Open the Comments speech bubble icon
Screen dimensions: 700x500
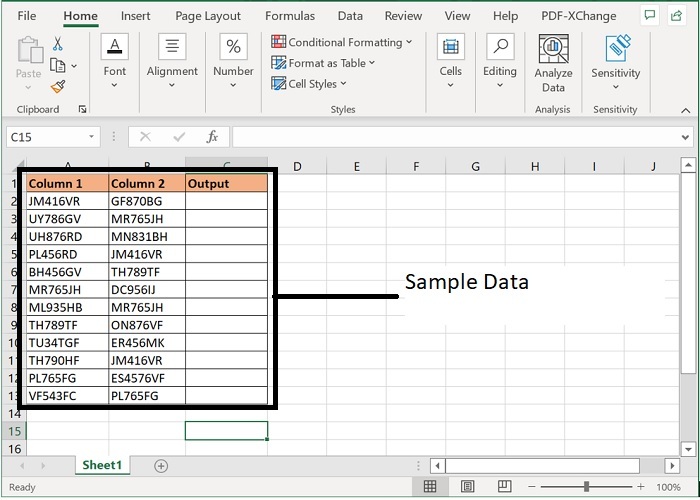(x=650, y=16)
